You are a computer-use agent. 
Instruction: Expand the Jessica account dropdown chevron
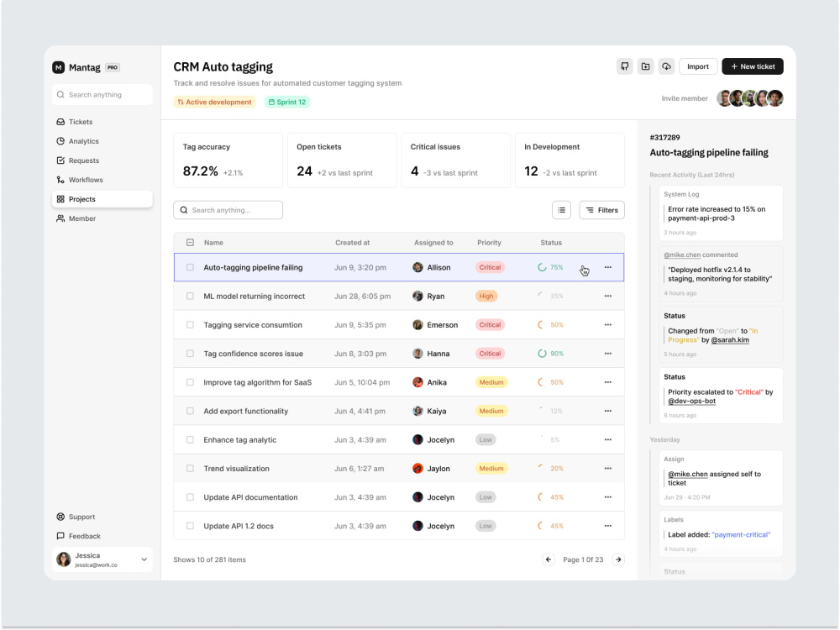tap(144, 559)
